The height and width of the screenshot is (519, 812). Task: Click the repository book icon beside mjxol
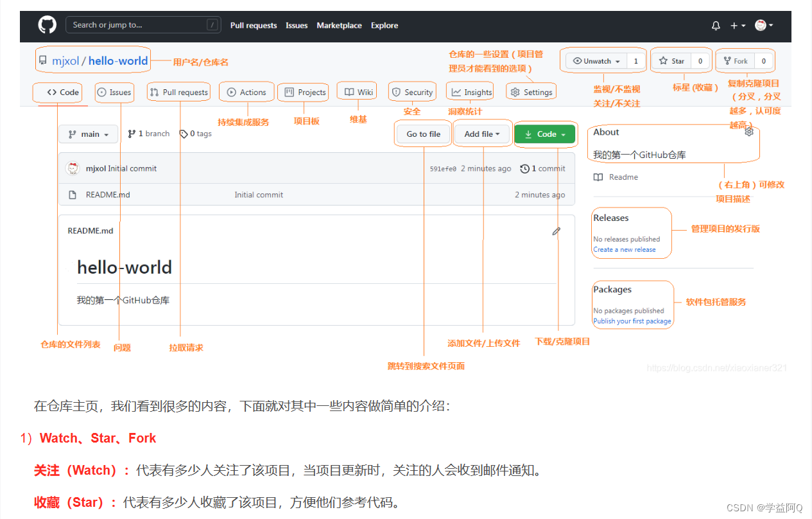point(43,61)
